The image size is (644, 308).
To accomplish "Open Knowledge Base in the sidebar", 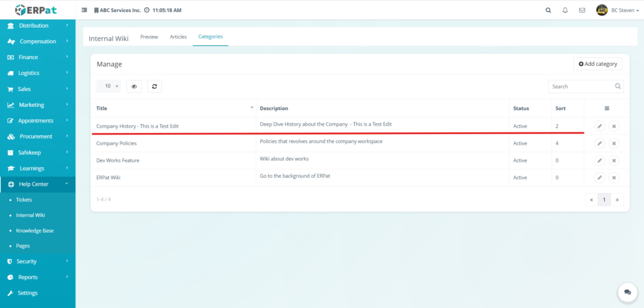I will point(35,231).
